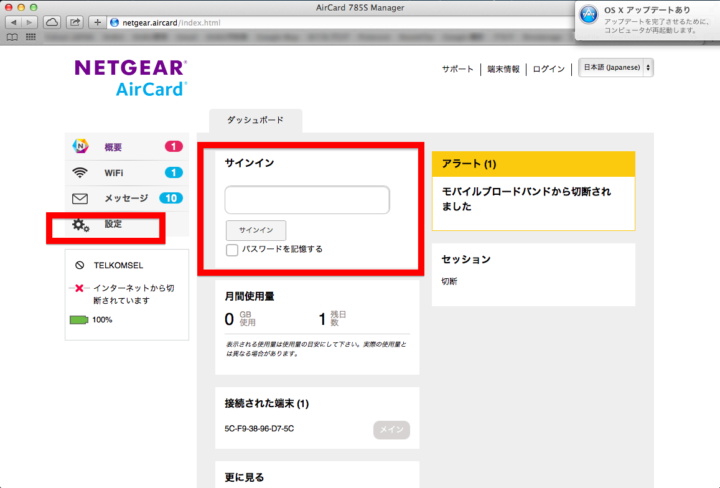The image size is (720, 488).
Task: Click the セッション heading
Action: tap(466, 259)
